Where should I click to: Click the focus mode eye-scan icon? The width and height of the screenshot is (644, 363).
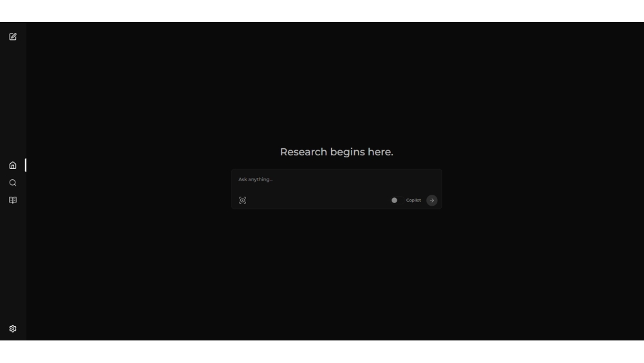tap(243, 201)
